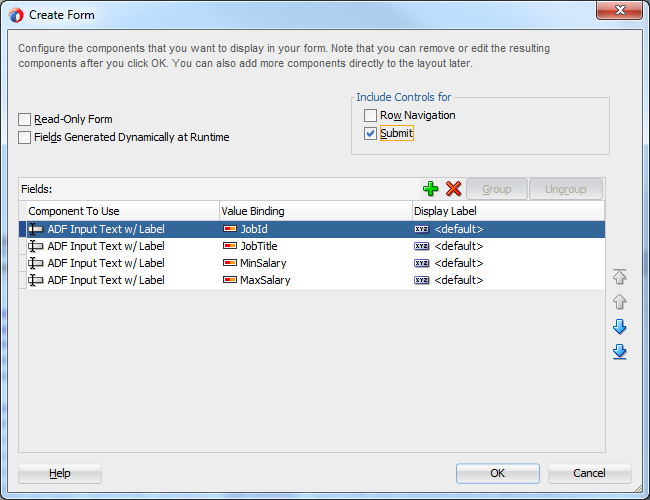Select the MinSalary value binding cell

tap(315, 263)
